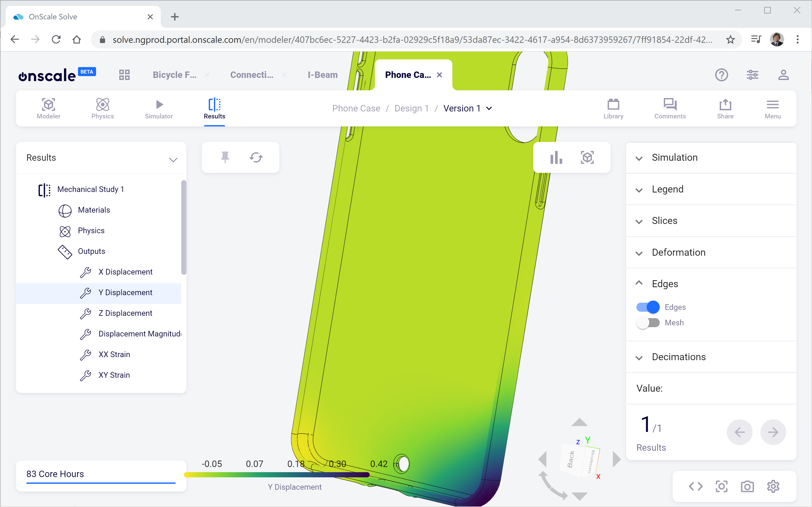Take a screenshot of the model view
812x507 pixels.
pos(747,486)
